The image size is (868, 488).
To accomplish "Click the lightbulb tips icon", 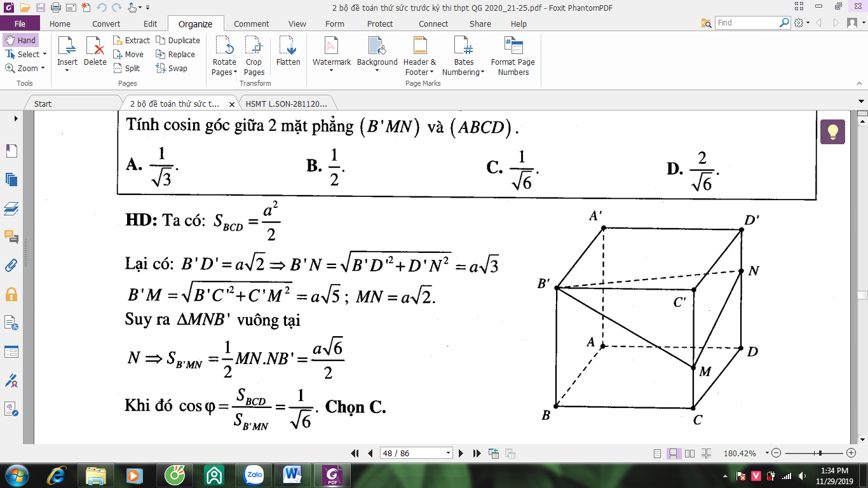I will pos(832,132).
